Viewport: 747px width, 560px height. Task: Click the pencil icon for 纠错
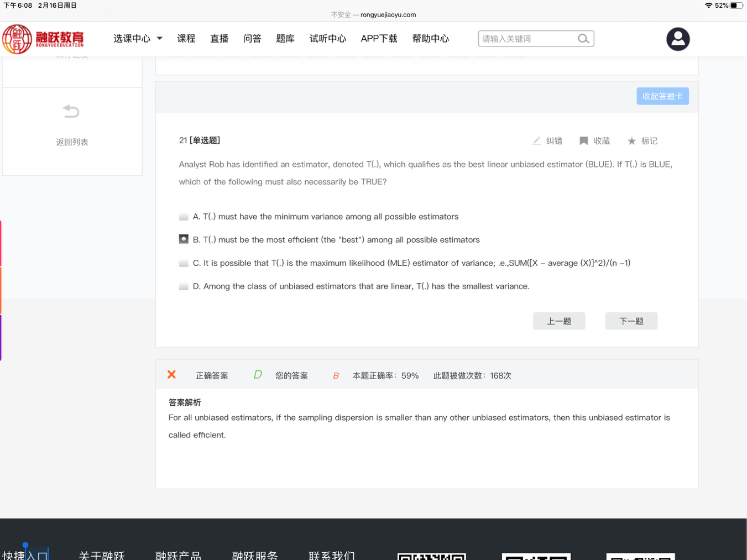point(536,141)
